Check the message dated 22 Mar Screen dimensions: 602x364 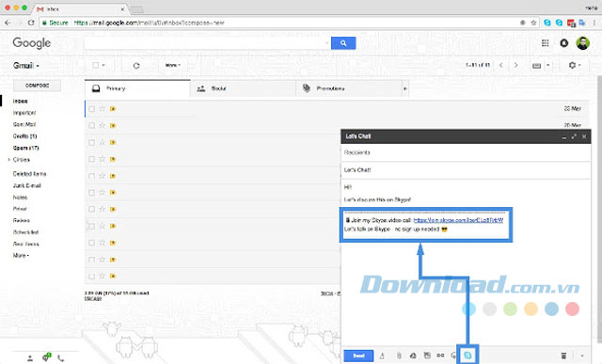[x=92, y=109]
